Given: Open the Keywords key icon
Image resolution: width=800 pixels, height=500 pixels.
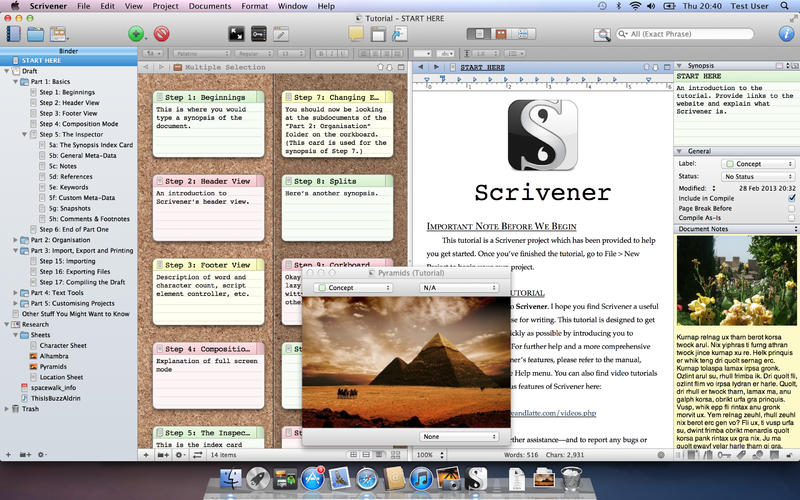Looking at the screenshot, I should [x=260, y=34].
